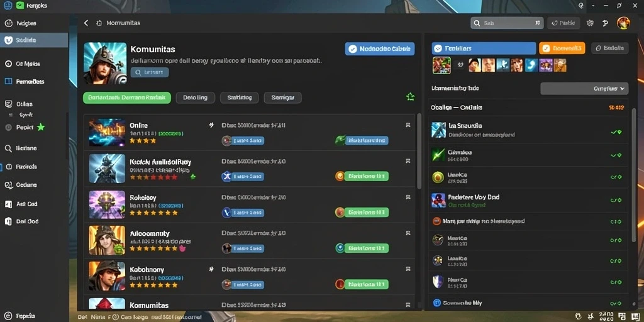Viewport: 644px width, 322px height.
Task: Click the game list vertical scrollbar
Action: [x=419, y=151]
